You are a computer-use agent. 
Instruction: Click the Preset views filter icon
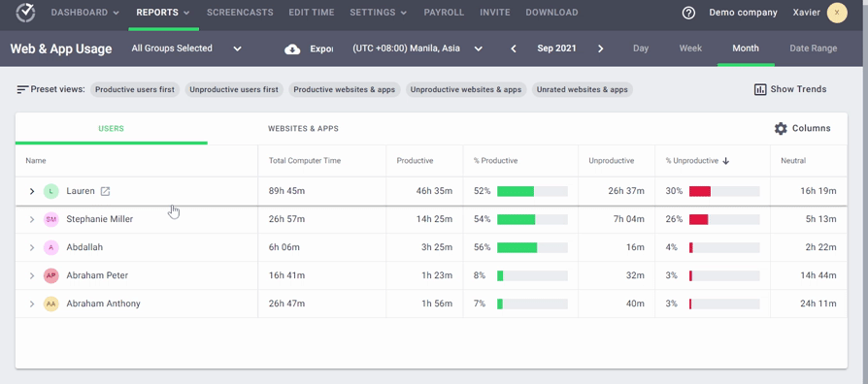tap(22, 89)
